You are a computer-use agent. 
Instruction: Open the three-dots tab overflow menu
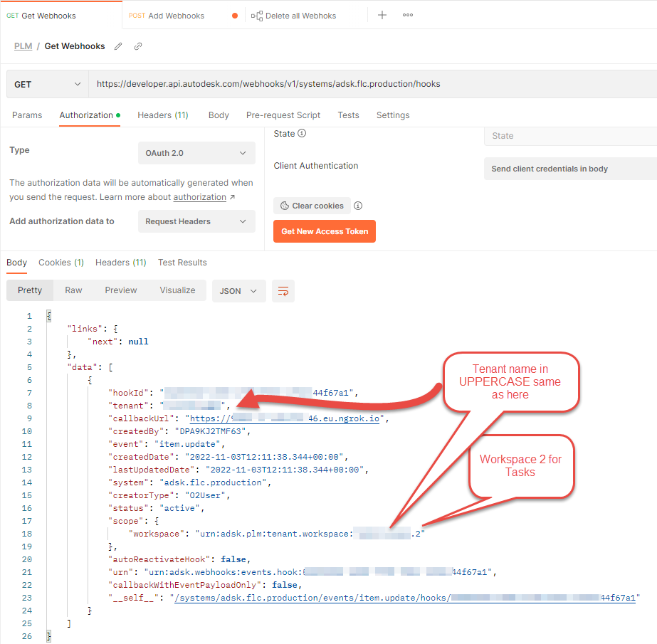point(408,15)
